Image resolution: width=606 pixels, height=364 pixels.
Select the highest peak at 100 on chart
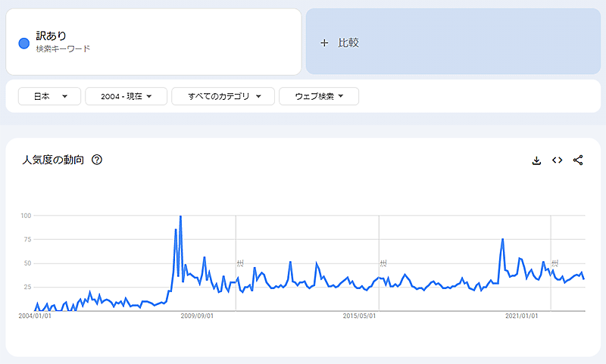pos(180,217)
